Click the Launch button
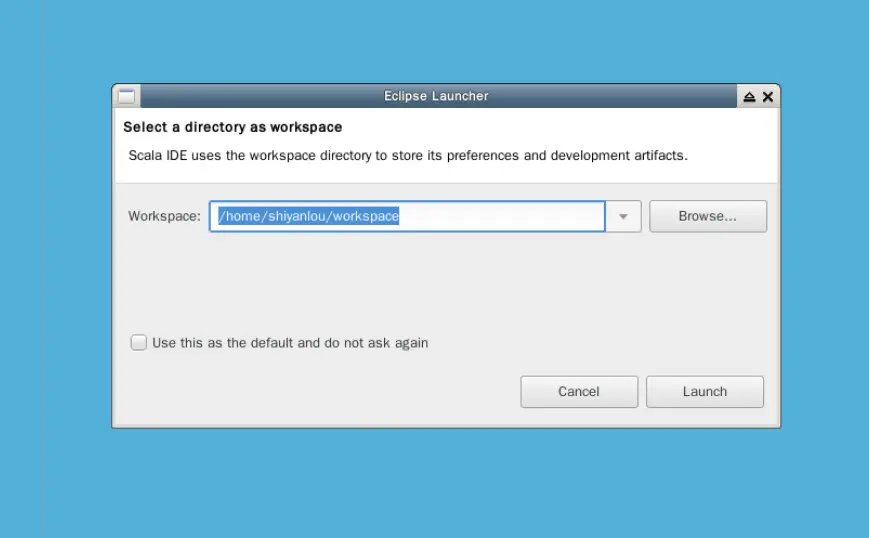 click(704, 392)
